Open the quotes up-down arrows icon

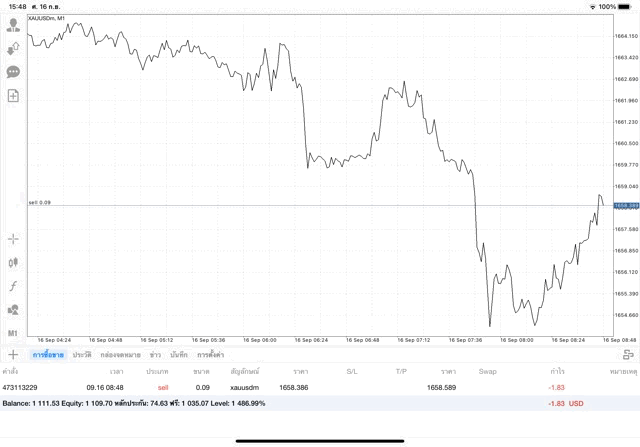[x=13, y=47]
